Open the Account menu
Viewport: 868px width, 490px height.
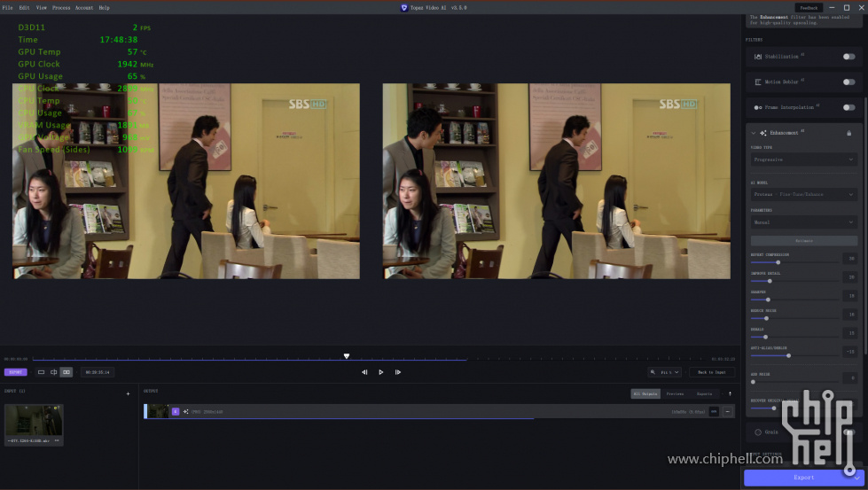point(84,8)
